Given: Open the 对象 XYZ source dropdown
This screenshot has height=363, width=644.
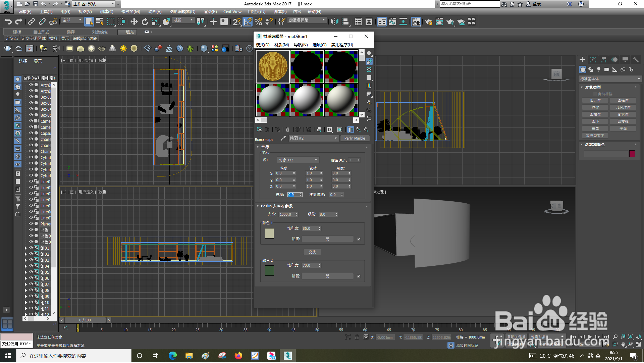Looking at the screenshot, I should (x=298, y=160).
